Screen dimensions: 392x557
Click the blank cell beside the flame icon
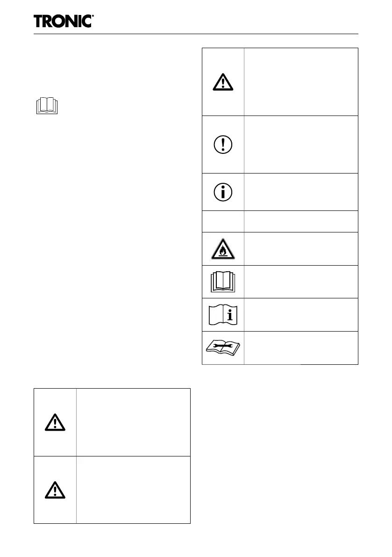point(301,249)
